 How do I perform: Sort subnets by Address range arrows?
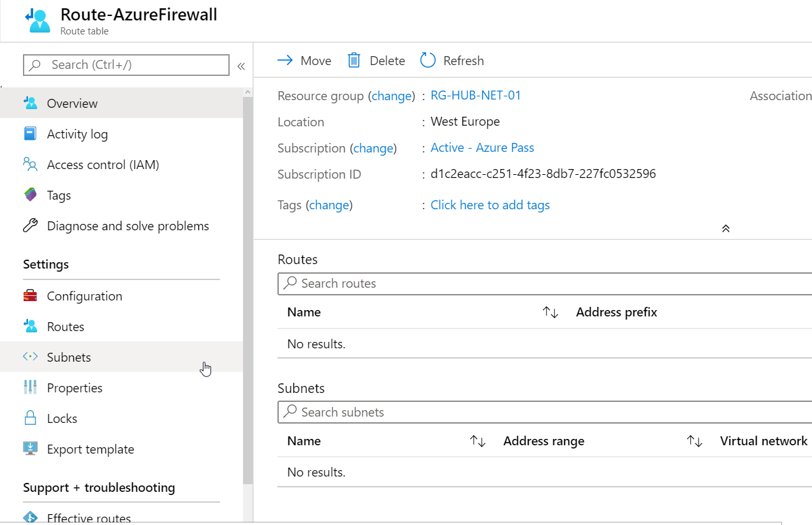coord(695,441)
